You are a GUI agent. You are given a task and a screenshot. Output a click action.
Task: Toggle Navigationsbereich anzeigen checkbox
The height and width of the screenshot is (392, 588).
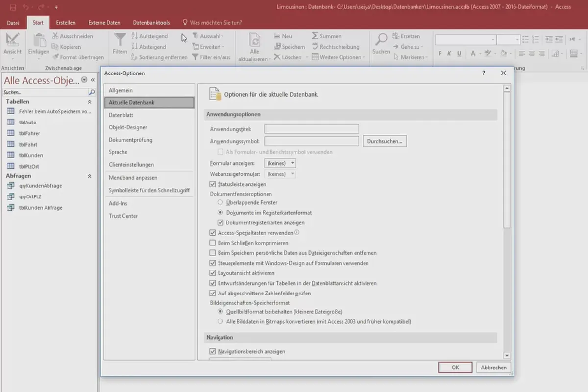(213, 351)
